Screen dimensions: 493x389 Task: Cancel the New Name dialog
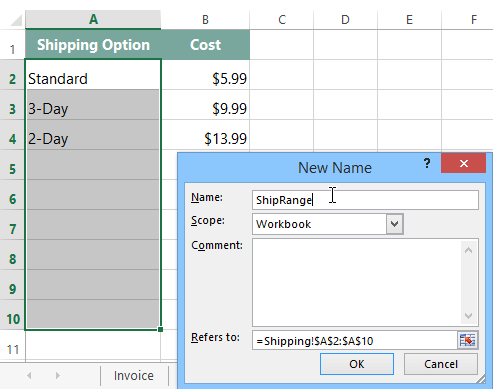tap(441, 364)
